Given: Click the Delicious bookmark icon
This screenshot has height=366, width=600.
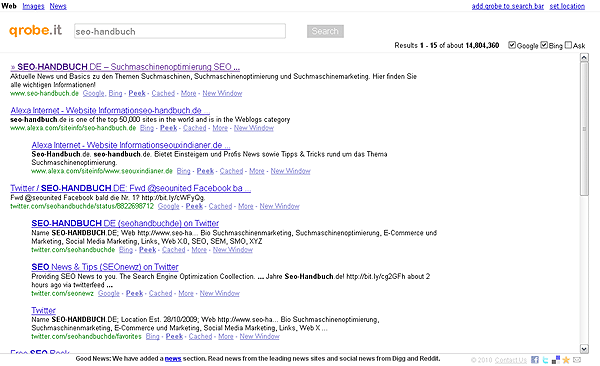Looking at the screenshot, I should pyautogui.click(x=556, y=360).
